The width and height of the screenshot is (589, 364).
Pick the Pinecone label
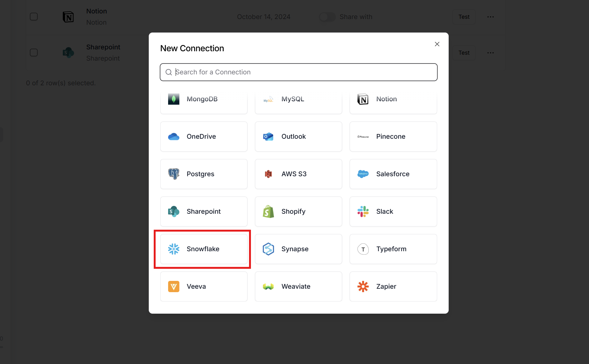click(391, 137)
